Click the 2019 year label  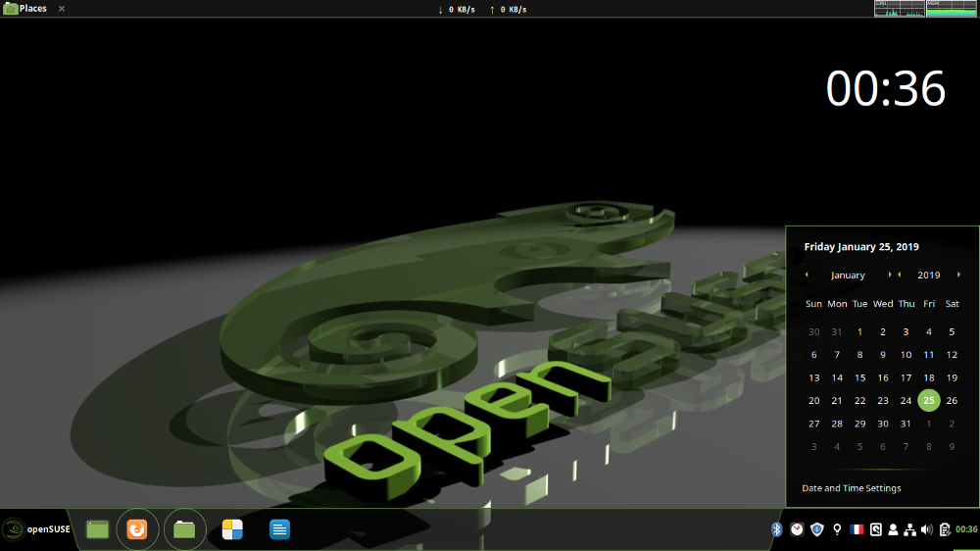(x=929, y=275)
